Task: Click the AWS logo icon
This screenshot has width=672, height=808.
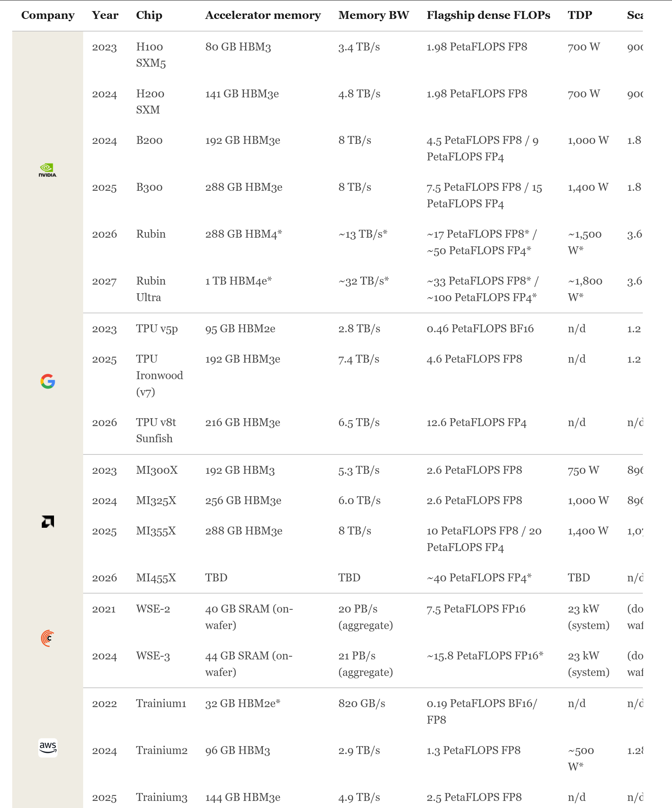Action: [48, 748]
